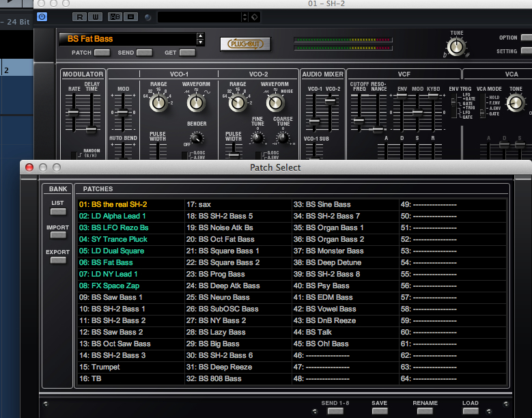Select patch 06: BS Fat Bass

131,262
